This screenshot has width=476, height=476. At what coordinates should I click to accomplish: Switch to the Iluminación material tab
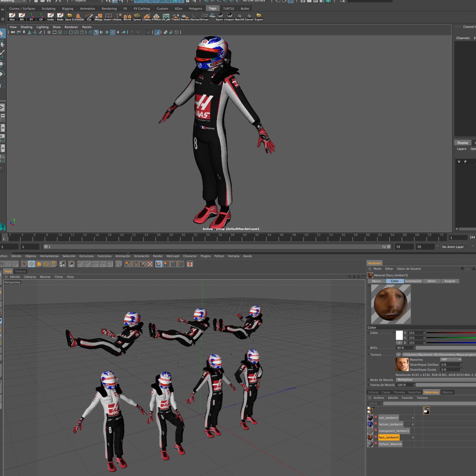click(413, 281)
